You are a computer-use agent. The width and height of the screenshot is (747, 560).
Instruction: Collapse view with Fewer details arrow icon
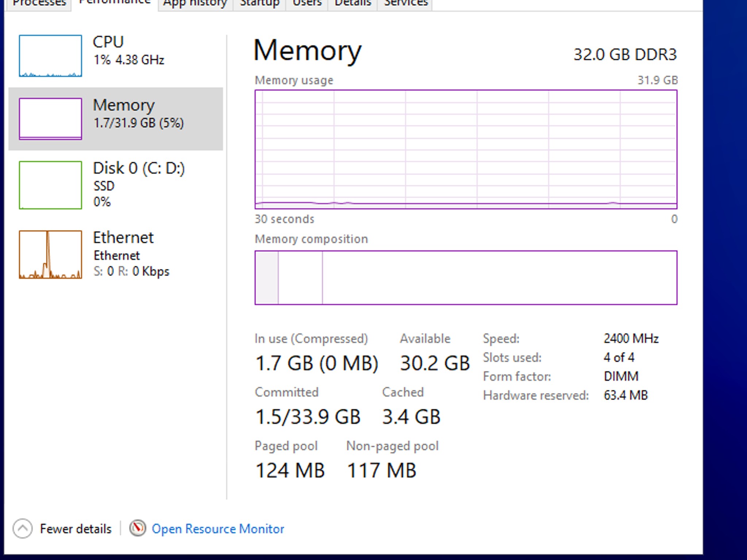click(x=23, y=528)
